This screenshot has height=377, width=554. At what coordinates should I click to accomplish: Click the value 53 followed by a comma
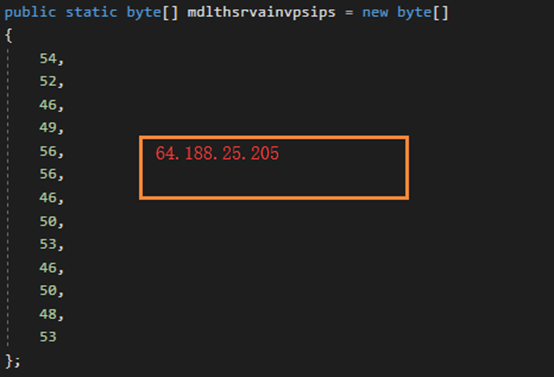48,244
